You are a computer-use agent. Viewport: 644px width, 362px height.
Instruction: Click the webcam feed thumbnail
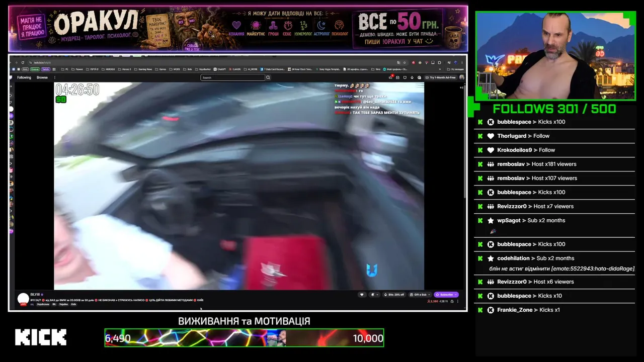[x=555, y=56]
